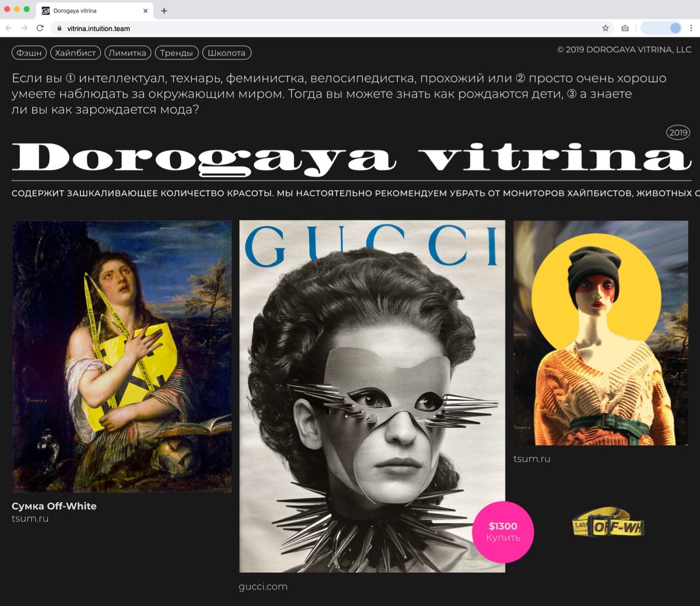This screenshot has height=606, width=700.
Task: Click the lock icon in the address bar
Action: click(60, 28)
